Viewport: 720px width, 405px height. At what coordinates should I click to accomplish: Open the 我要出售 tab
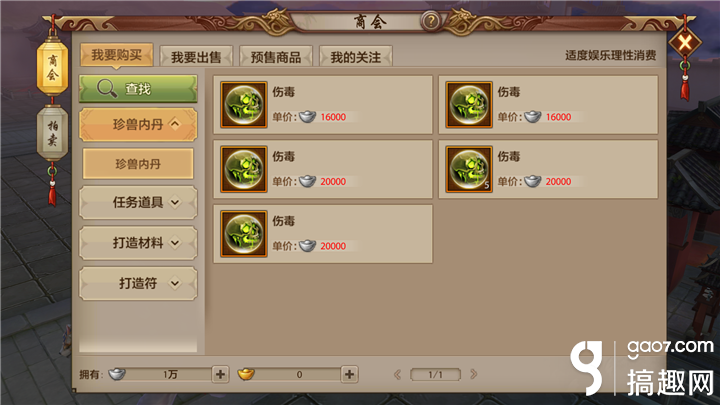click(x=196, y=57)
